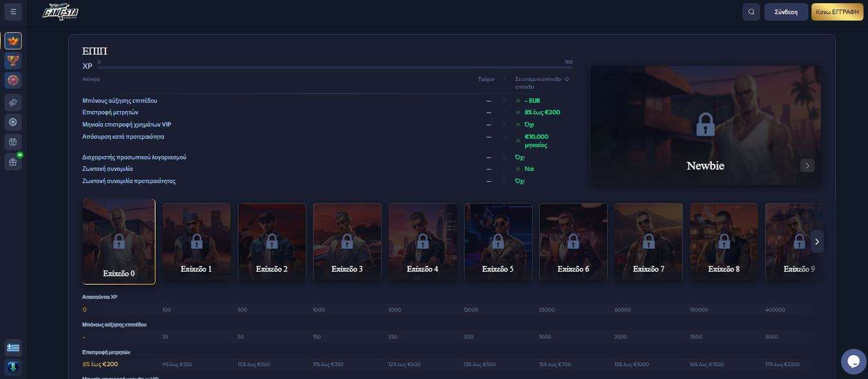This screenshot has height=379, width=868.
Task: Click the ΕΠΙΠ page heading
Action: point(94,51)
